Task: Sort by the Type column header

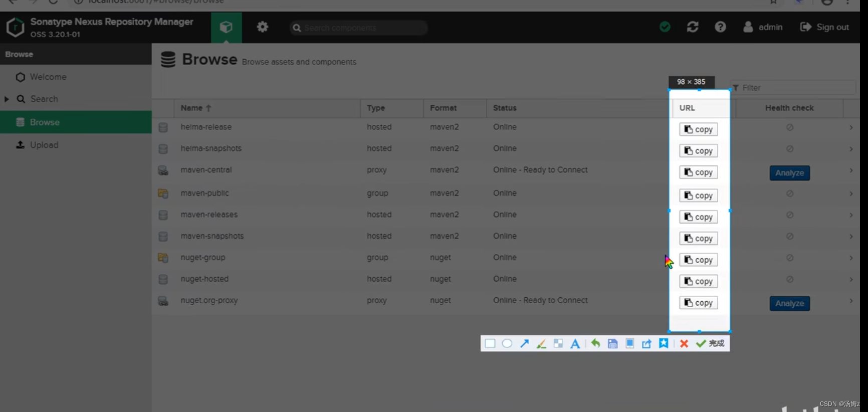Action: [x=392, y=108]
